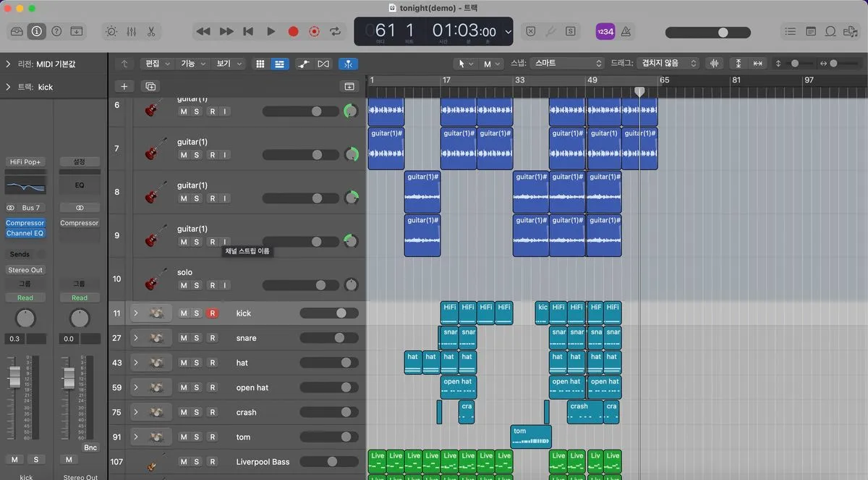This screenshot has width=868, height=480.
Task: Open the 편집 menu
Action: pyautogui.click(x=157, y=64)
